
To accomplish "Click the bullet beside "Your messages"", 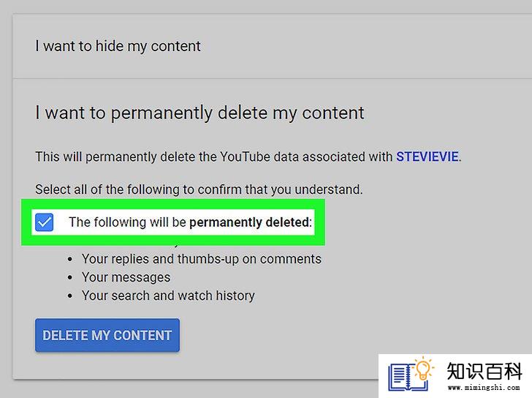I will [x=70, y=278].
